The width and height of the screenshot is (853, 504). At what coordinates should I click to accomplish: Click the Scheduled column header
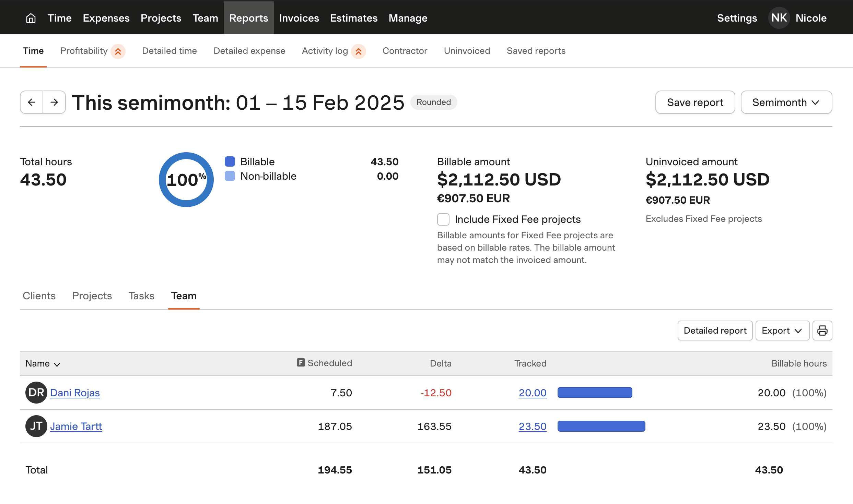(x=330, y=363)
